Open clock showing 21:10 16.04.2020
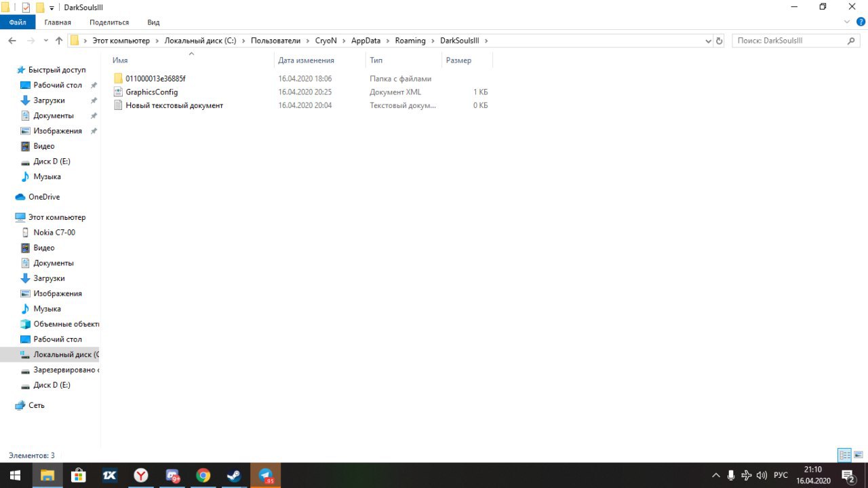868x488 pixels. click(x=812, y=475)
